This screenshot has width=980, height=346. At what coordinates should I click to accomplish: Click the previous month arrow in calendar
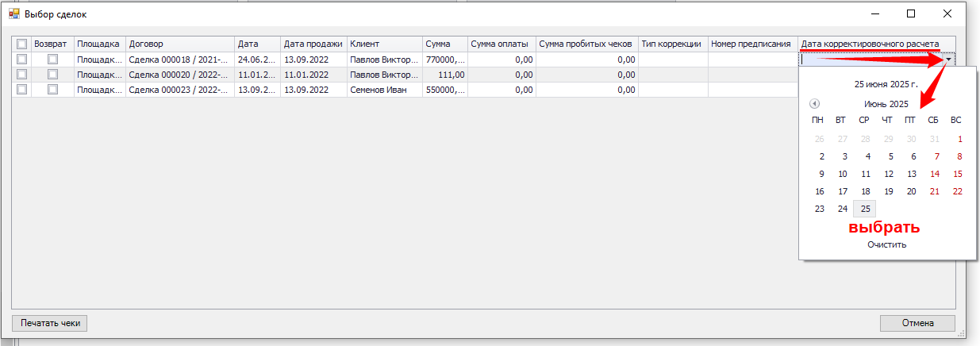point(814,104)
